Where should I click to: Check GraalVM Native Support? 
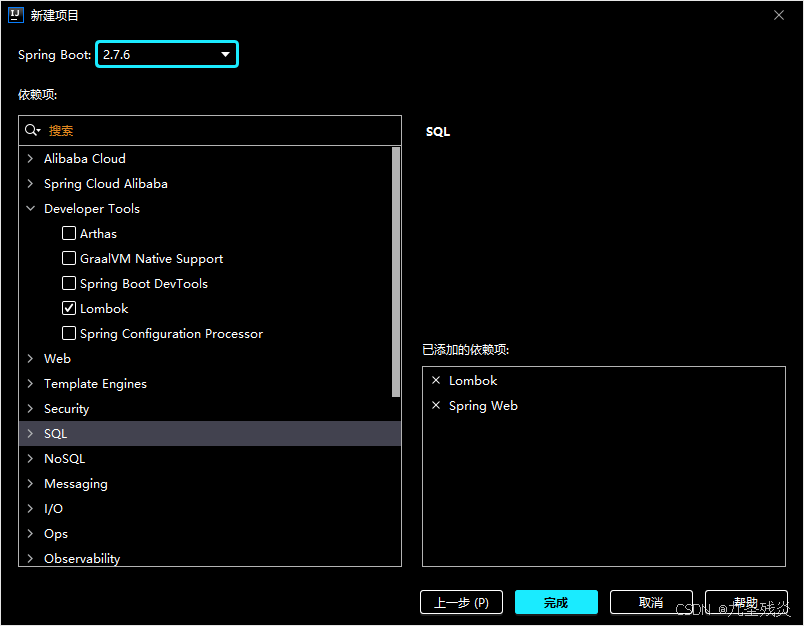[69, 258]
